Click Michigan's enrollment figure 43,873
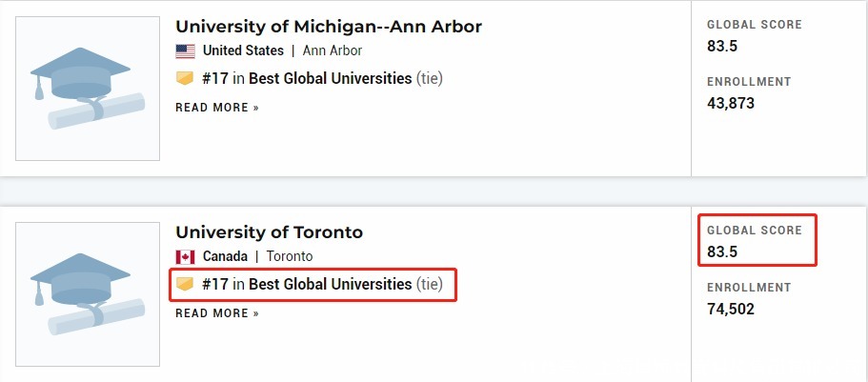The width and height of the screenshot is (868, 382). 731,103
